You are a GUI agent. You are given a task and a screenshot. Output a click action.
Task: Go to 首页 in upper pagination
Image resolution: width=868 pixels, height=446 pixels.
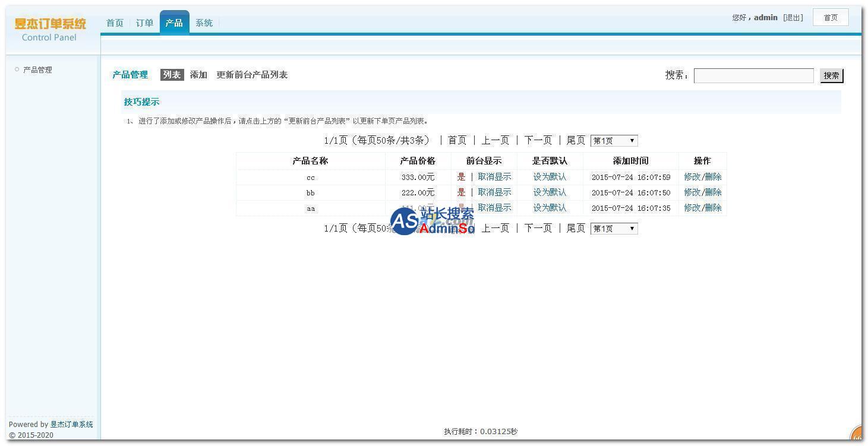pyautogui.click(x=457, y=140)
